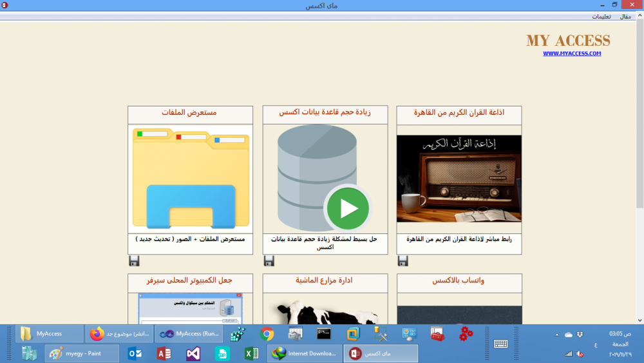
Task: Open the green cubes taskbar icon
Action: pyautogui.click(x=238, y=334)
